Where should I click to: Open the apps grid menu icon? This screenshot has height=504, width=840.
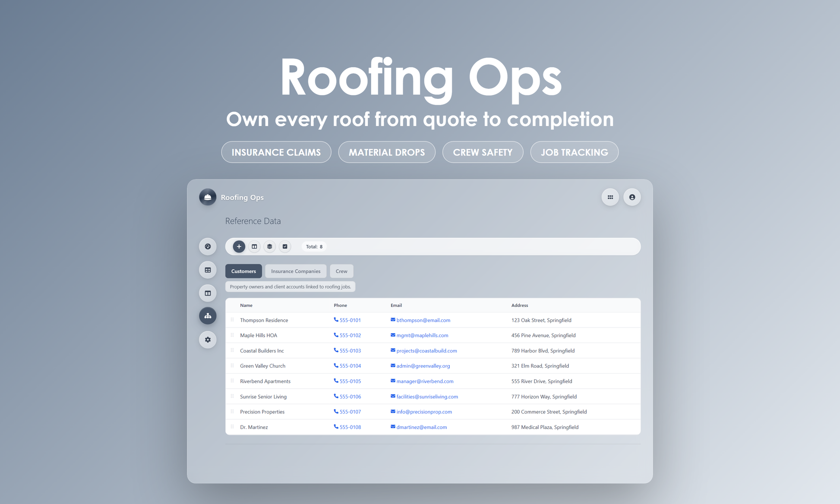(610, 197)
